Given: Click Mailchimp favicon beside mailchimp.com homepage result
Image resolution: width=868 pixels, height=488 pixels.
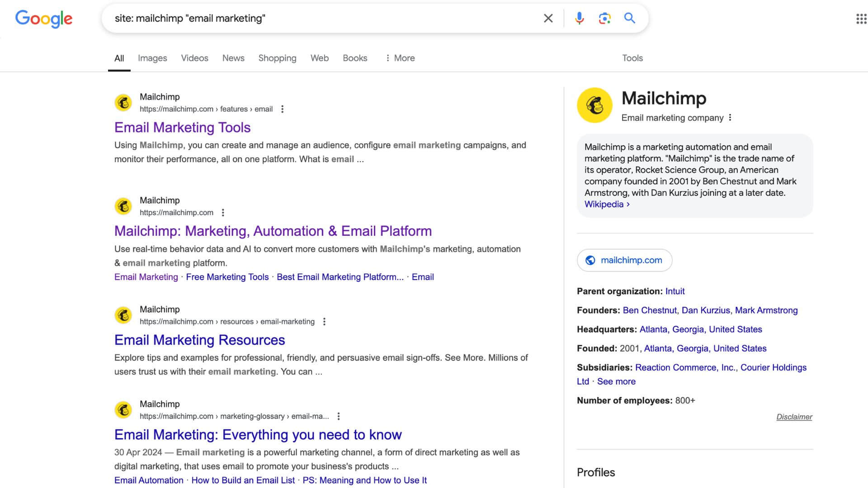Looking at the screenshot, I should (123, 206).
